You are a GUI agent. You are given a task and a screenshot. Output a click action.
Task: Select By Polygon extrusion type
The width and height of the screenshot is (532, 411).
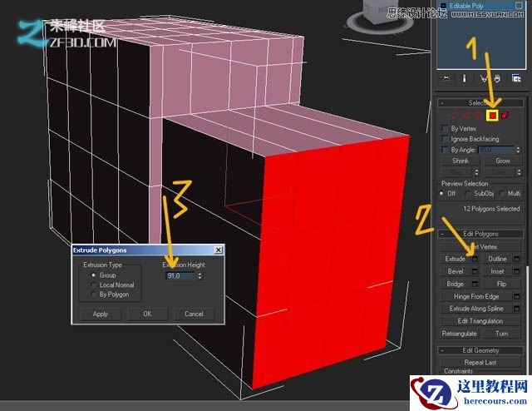pyautogui.click(x=94, y=295)
